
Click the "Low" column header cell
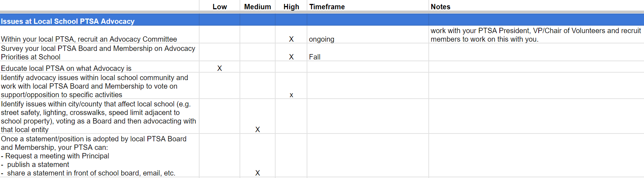pos(220,7)
